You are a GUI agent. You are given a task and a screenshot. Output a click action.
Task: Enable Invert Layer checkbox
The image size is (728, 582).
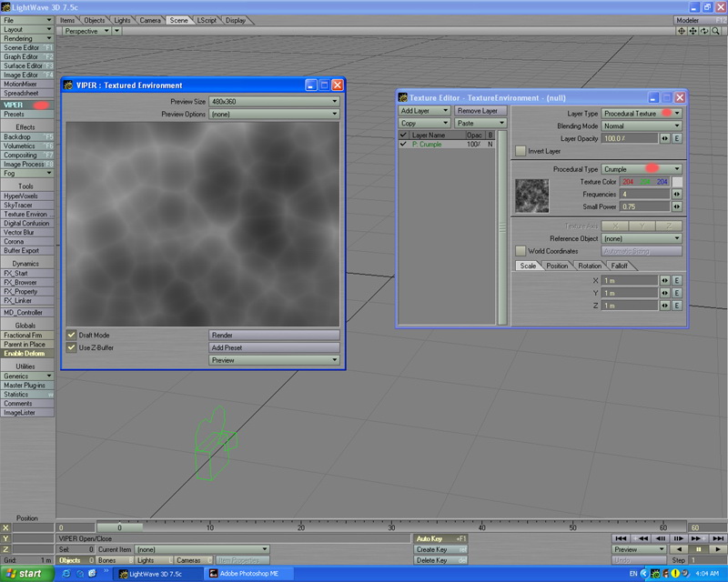(521, 151)
